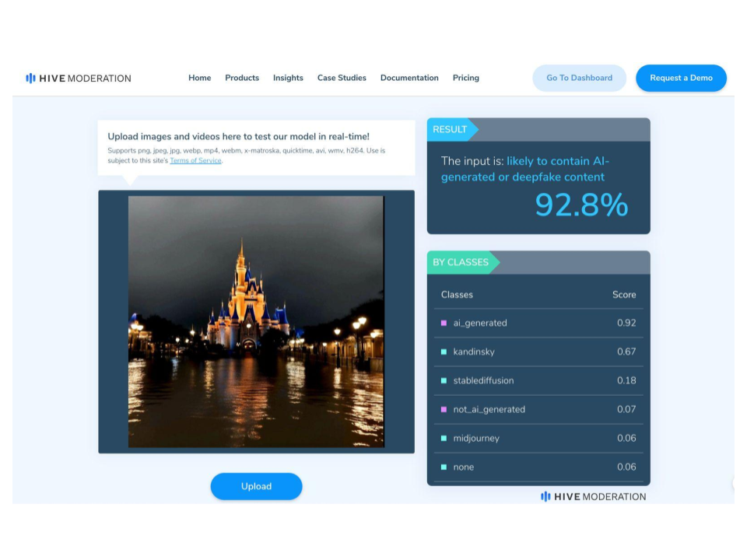Click the 'Upload images and videos here' heading
The height and width of the screenshot is (560, 747).
[239, 136]
